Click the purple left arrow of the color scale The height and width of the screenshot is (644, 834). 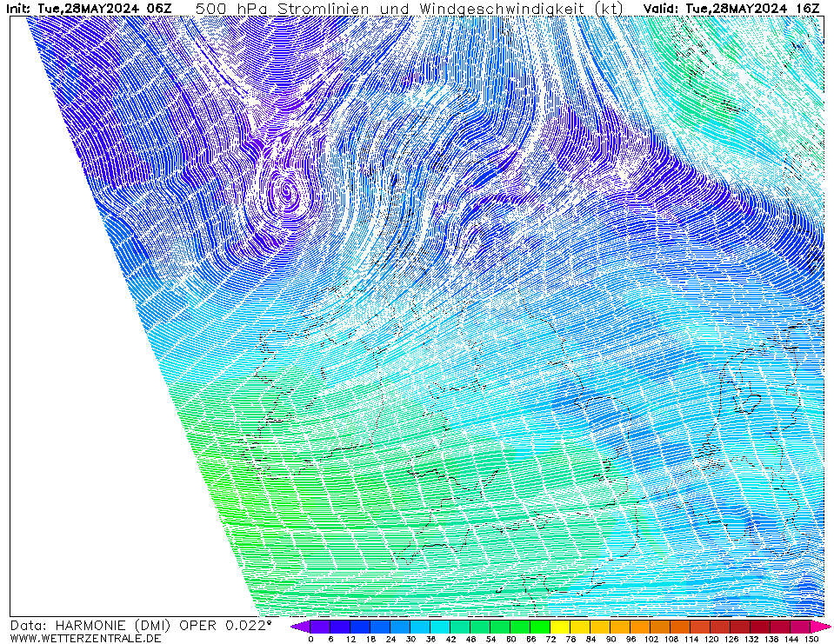tap(300, 627)
